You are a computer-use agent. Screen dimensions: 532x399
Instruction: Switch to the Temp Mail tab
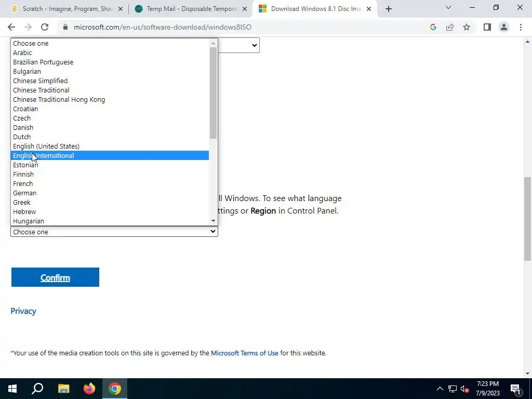tap(191, 9)
